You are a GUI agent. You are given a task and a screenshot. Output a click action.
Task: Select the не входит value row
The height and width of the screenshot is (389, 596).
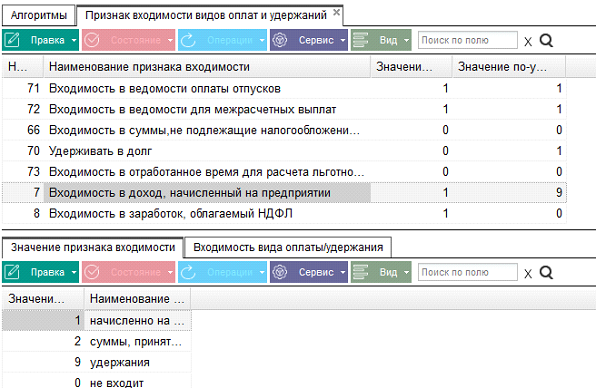(97, 382)
